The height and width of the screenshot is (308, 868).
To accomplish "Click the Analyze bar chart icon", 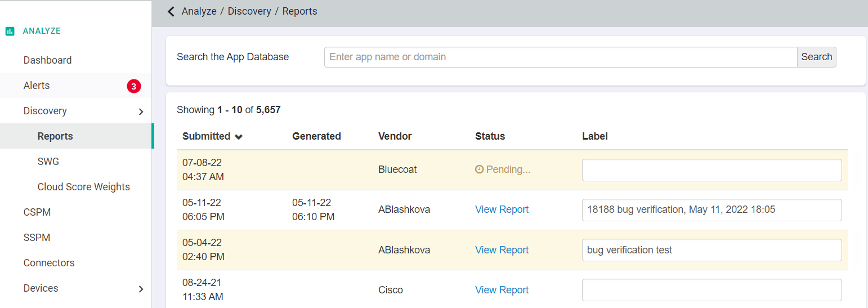I will (x=10, y=32).
